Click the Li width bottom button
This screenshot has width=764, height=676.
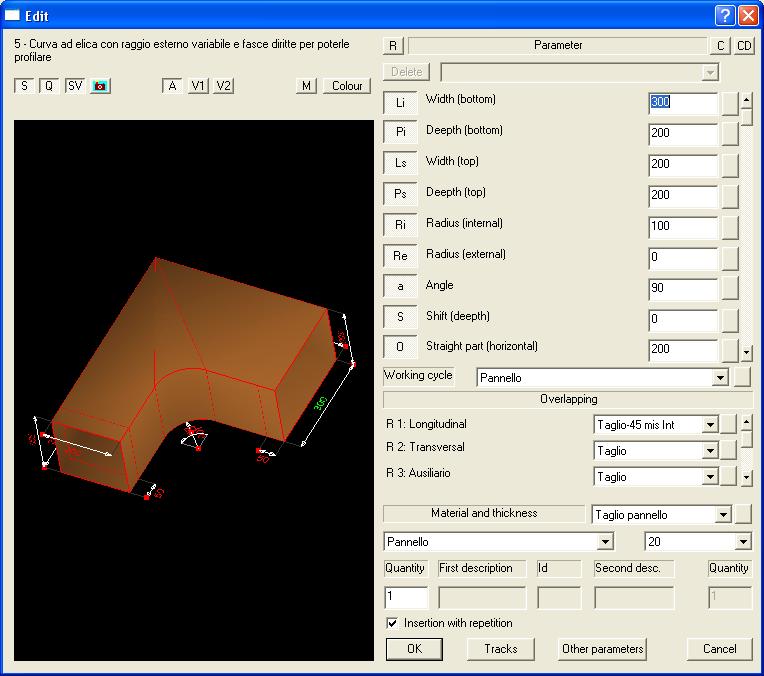point(400,102)
